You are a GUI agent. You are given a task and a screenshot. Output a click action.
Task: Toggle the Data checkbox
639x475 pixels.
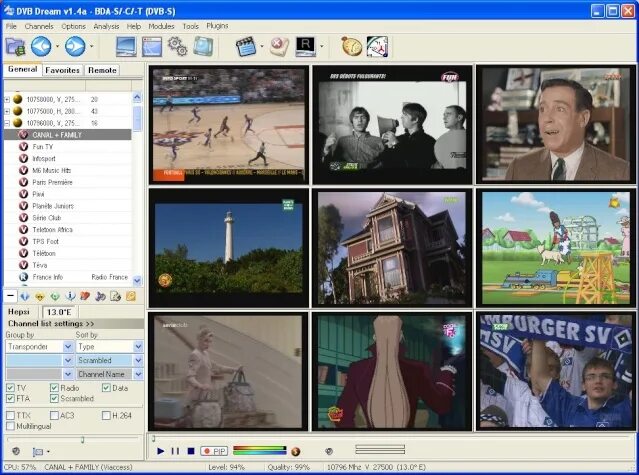106,388
